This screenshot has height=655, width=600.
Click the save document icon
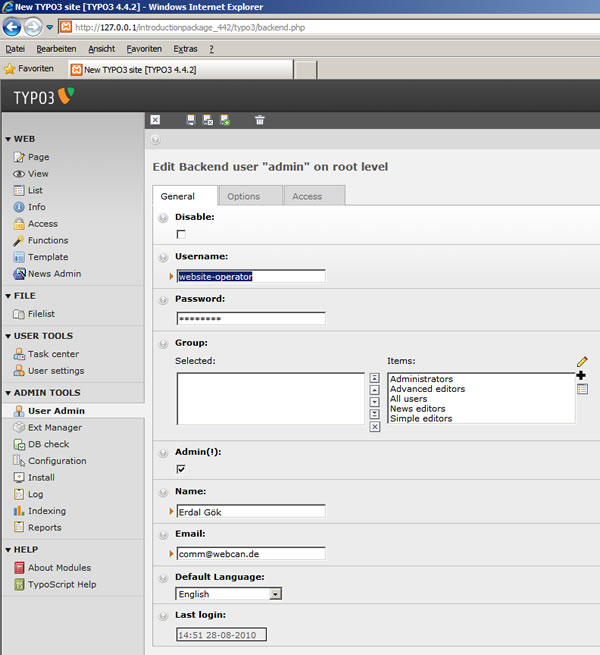tap(191, 120)
